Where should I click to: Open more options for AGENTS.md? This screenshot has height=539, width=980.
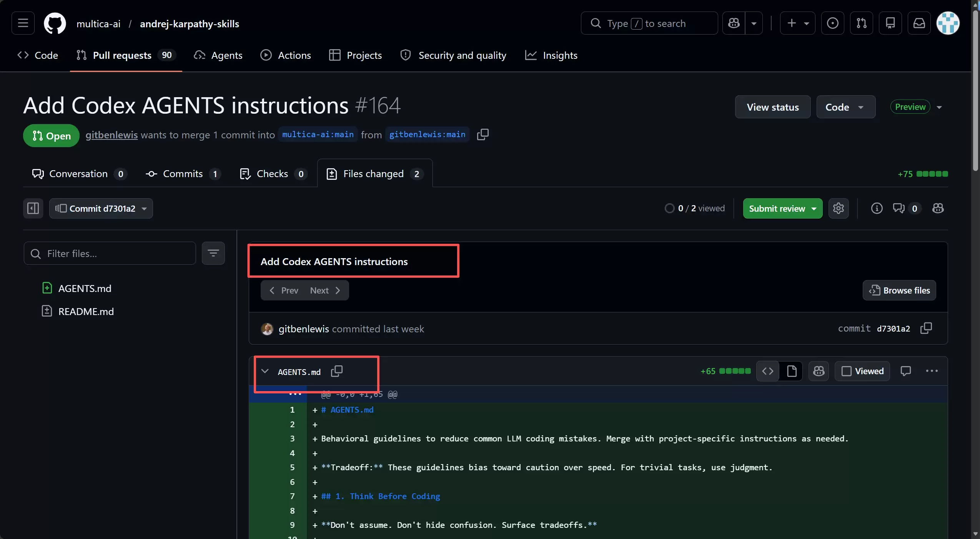click(x=932, y=371)
